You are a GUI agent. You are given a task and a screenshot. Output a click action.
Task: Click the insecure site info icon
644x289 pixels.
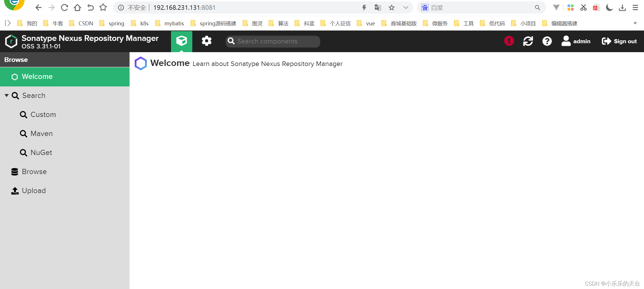[121, 8]
